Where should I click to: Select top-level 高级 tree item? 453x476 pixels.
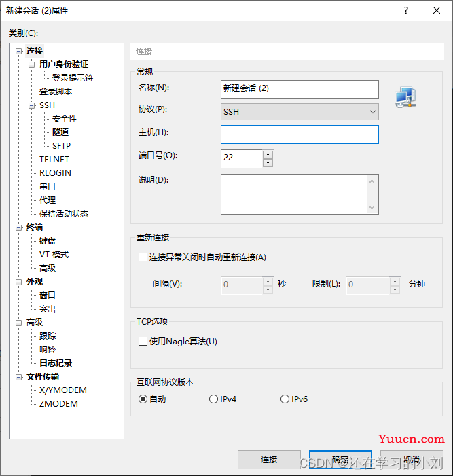point(35,323)
